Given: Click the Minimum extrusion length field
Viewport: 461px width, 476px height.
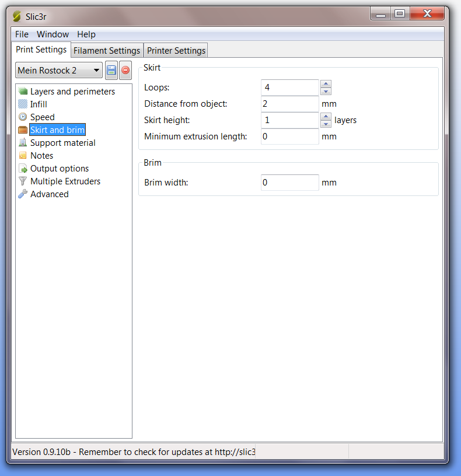Looking at the screenshot, I should tap(289, 136).
